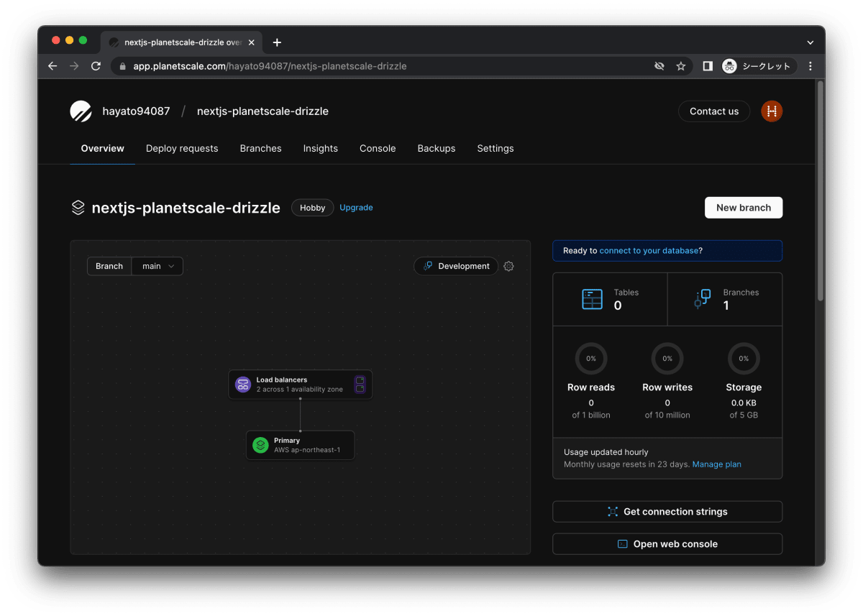Bookmark page with star icon
Screen dimensions: 863x616
(680, 66)
